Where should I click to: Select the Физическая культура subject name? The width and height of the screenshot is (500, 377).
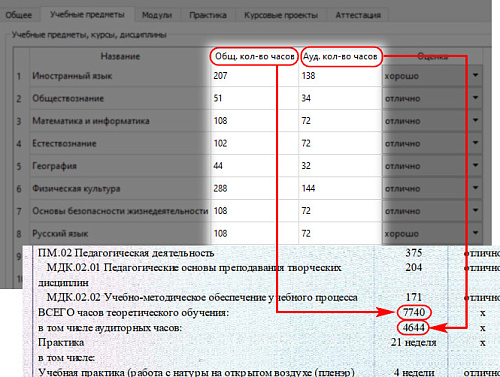pos(76,189)
